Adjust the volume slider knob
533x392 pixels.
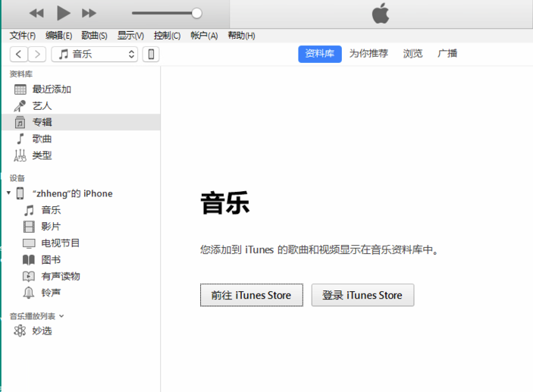click(196, 13)
